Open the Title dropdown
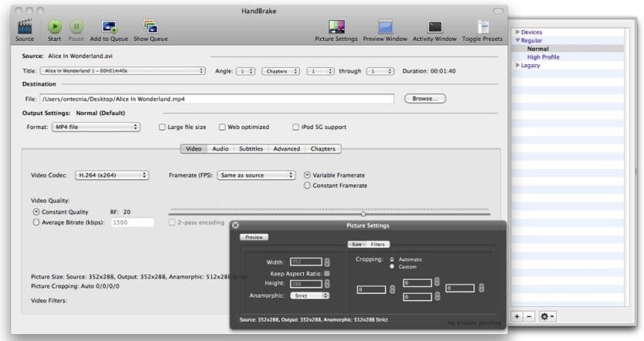This screenshot has width=644, height=341. click(x=123, y=71)
